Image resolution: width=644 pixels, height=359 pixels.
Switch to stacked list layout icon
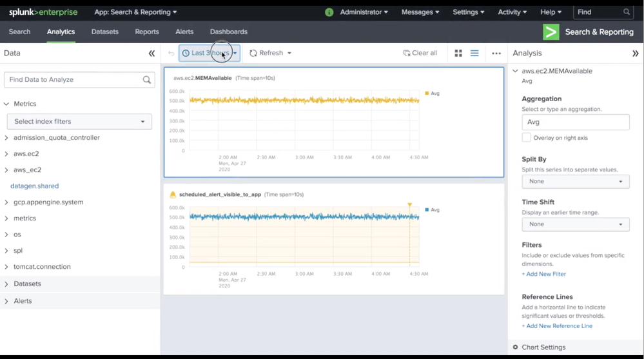click(x=474, y=53)
